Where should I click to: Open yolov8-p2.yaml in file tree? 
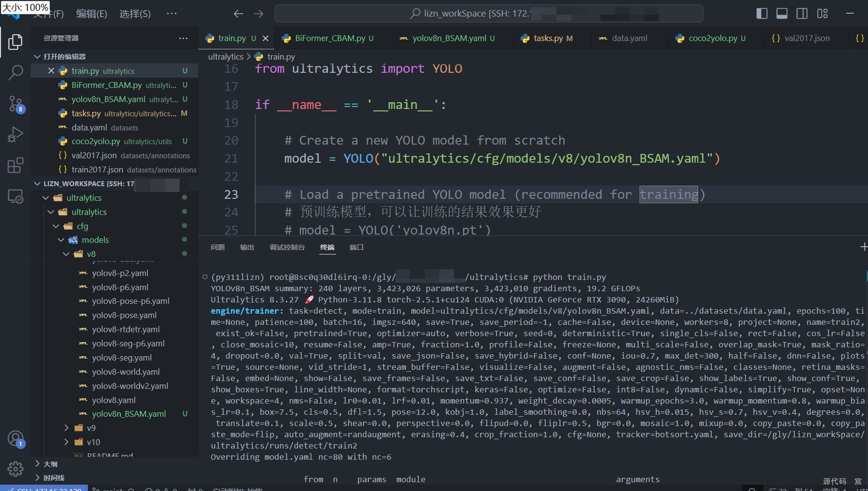tap(120, 273)
